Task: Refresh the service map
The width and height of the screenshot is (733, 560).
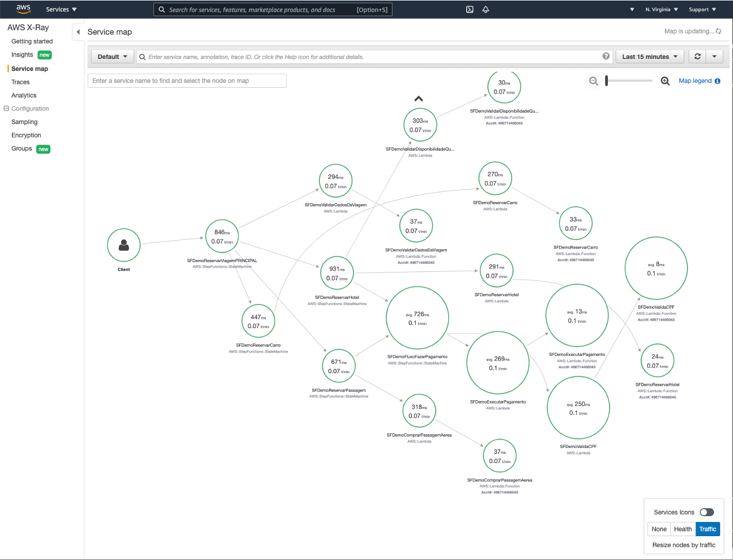Action: tap(697, 56)
